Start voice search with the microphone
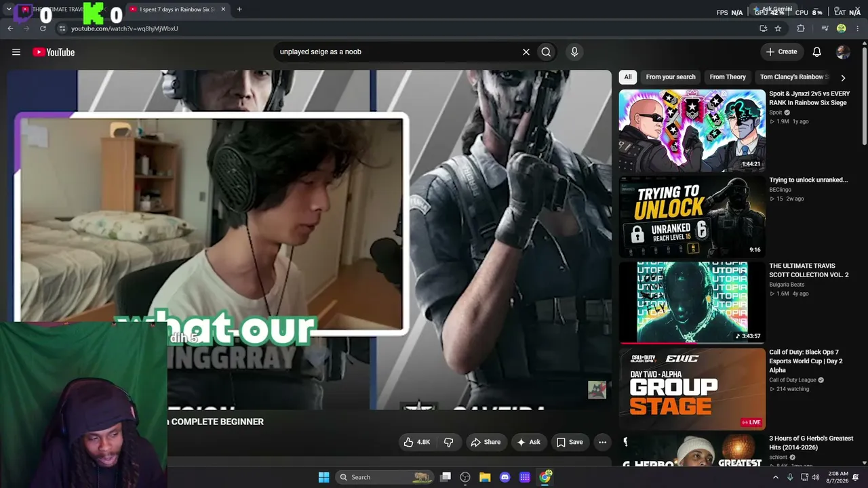Image resolution: width=868 pixels, height=488 pixels. click(574, 52)
